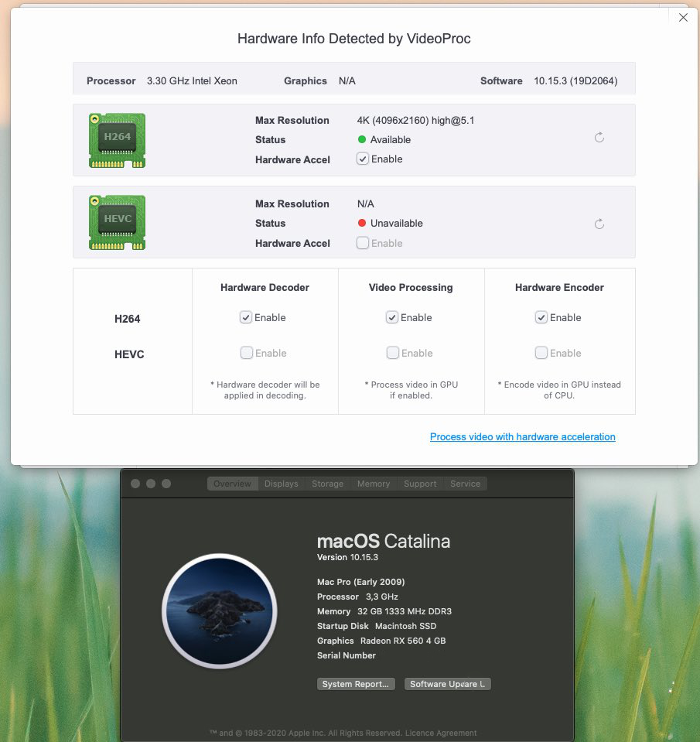Click the disabled zoom button of About This Mac
Viewport: 700px width, 742px height.
166,484
